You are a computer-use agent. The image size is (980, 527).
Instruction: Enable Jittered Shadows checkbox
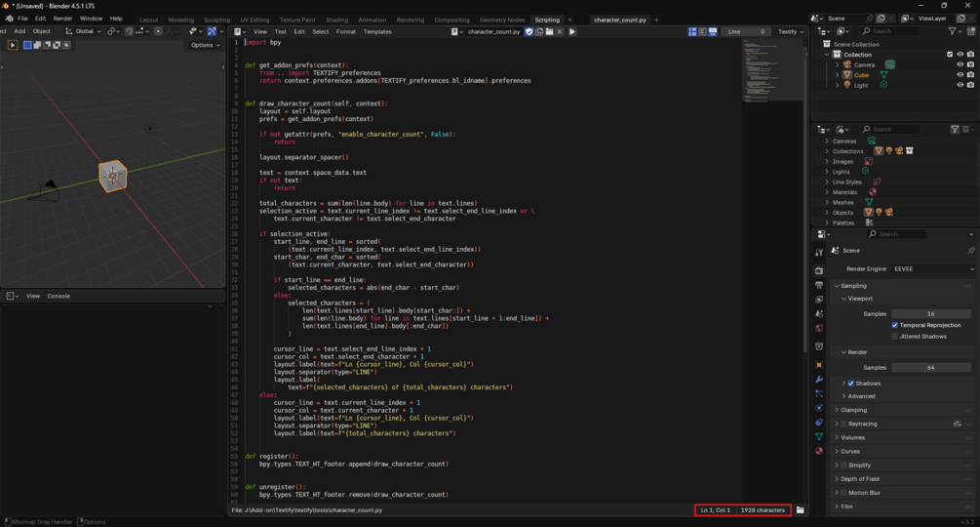[894, 337]
